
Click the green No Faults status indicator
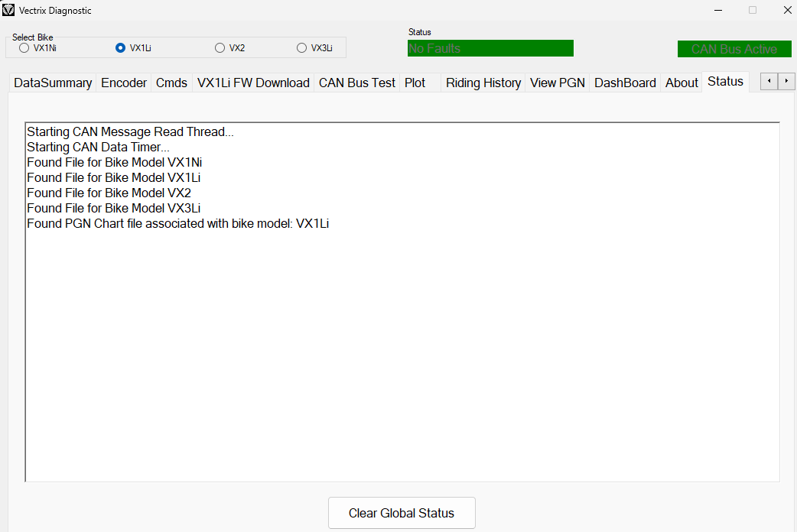pyautogui.click(x=490, y=49)
